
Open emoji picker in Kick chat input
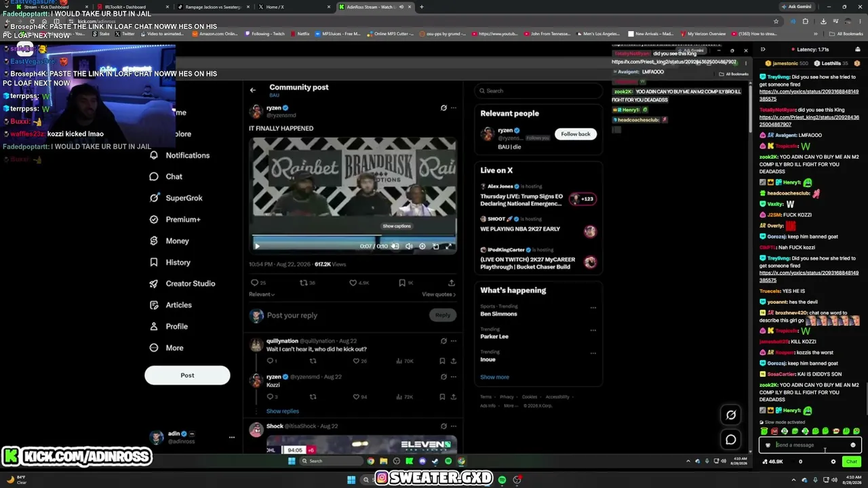(853, 445)
